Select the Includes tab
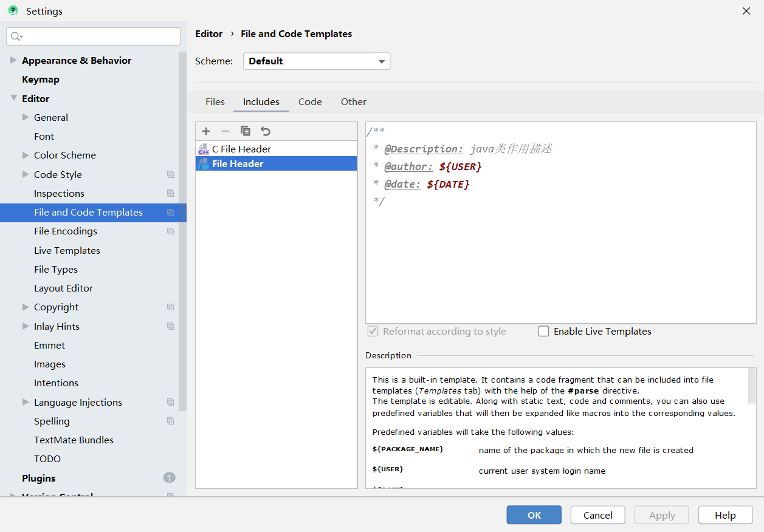 (x=261, y=102)
